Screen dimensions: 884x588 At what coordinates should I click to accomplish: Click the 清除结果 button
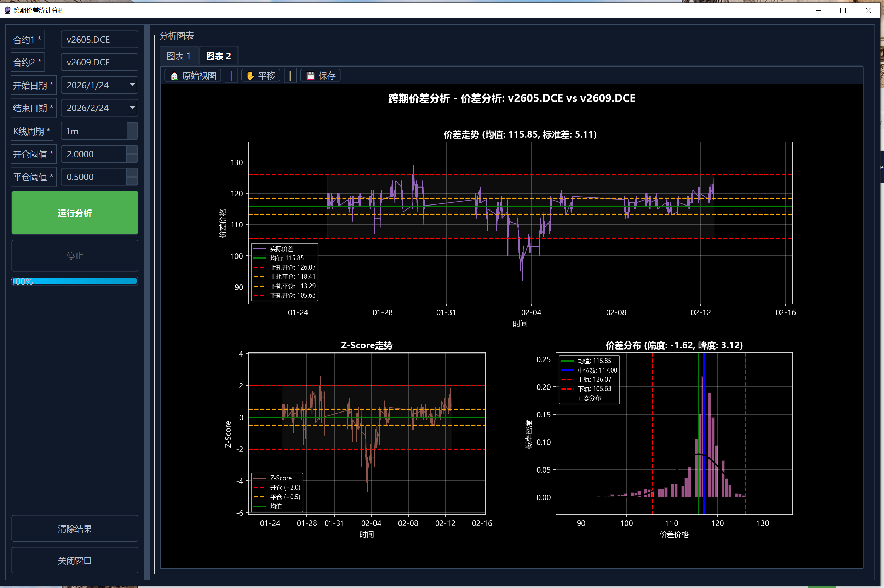point(75,528)
